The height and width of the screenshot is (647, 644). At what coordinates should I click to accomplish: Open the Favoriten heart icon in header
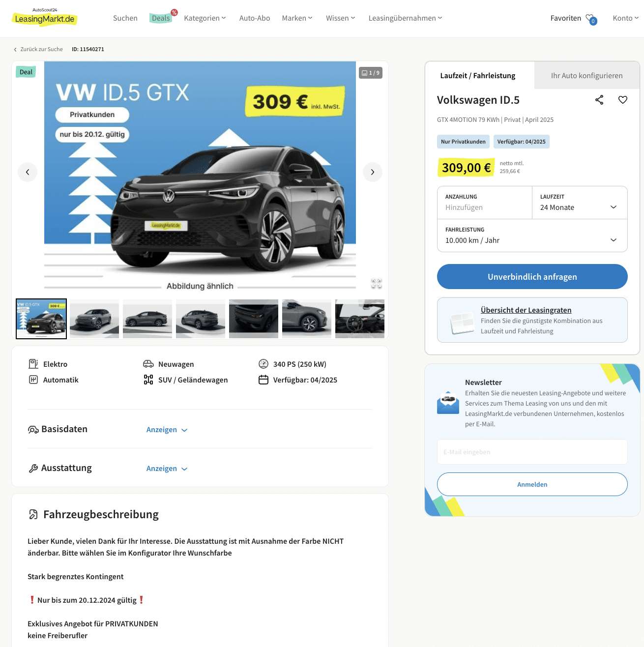point(591,19)
